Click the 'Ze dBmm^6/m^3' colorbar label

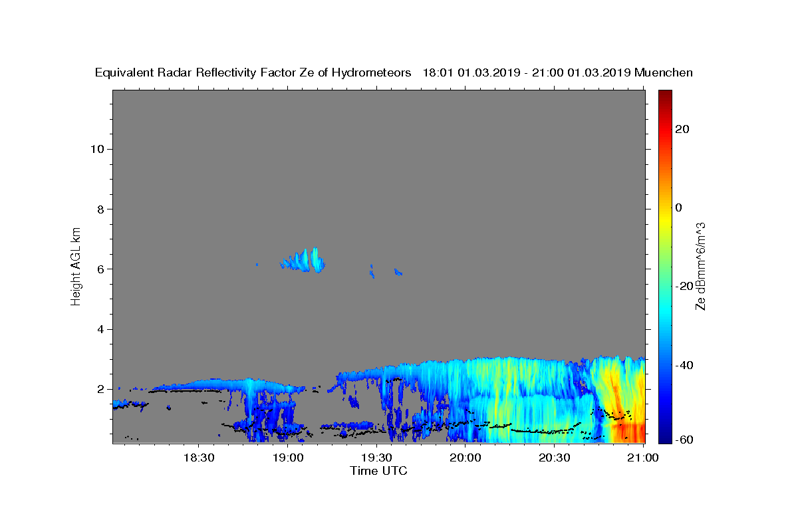click(x=700, y=266)
